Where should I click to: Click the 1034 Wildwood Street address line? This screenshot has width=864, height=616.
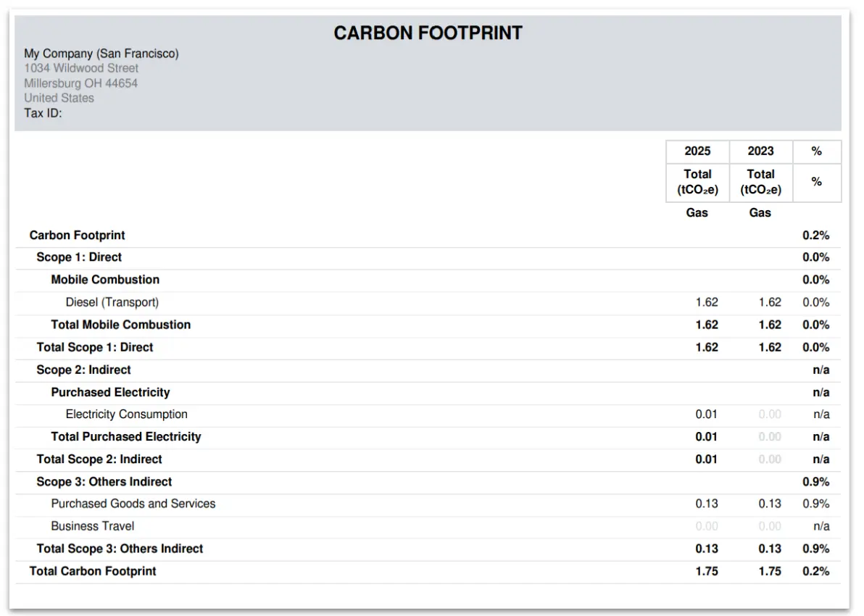pos(81,68)
